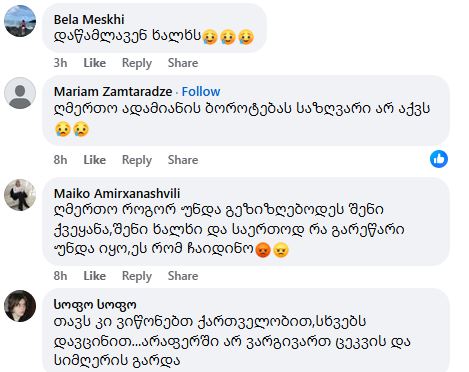The height and width of the screenshot is (372, 469).
Task: Reply to Maiko Amirxanashvili's comment
Action: point(137,276)
